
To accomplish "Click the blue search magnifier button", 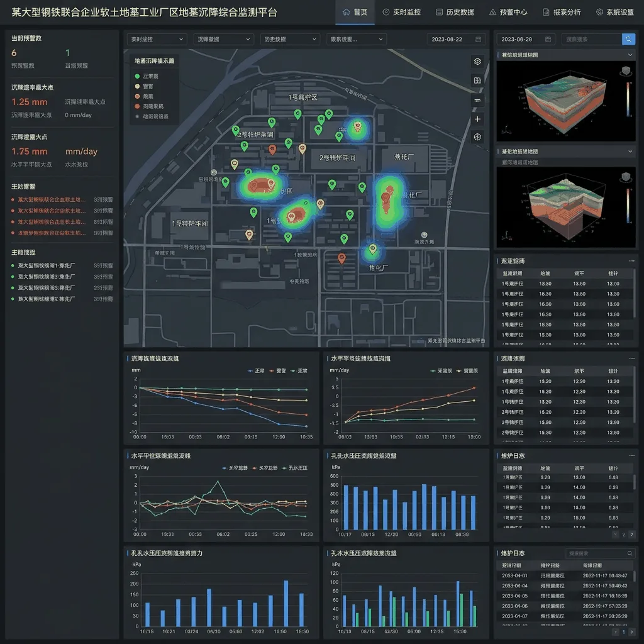I will click(x=628, y=40).
